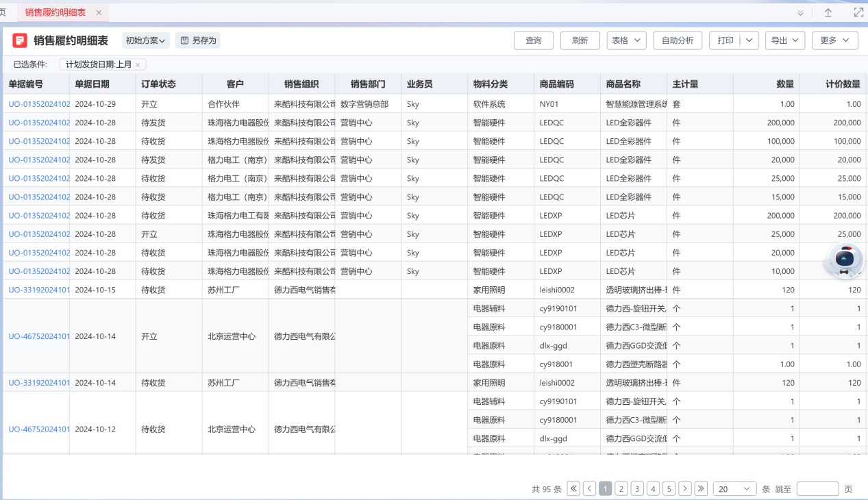Go to the previous page arrow
Viewport: 868px width, 500px height.
tap(589, 488)
